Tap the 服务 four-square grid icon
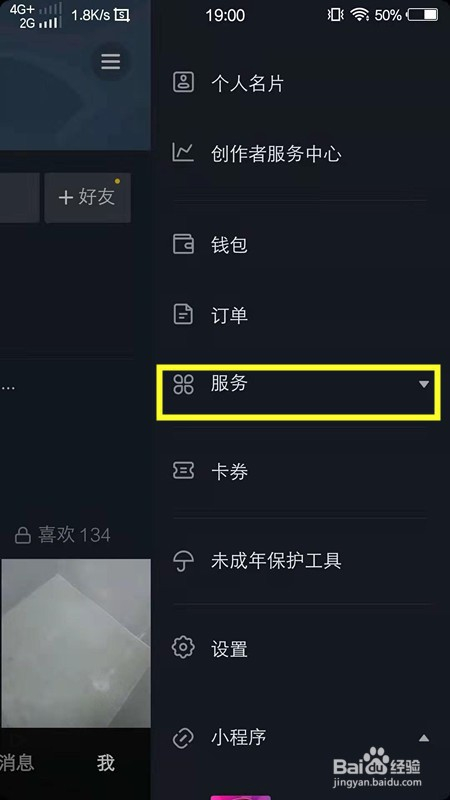The image size is (450, 800). pyautogui.click(x=183, y=384)
